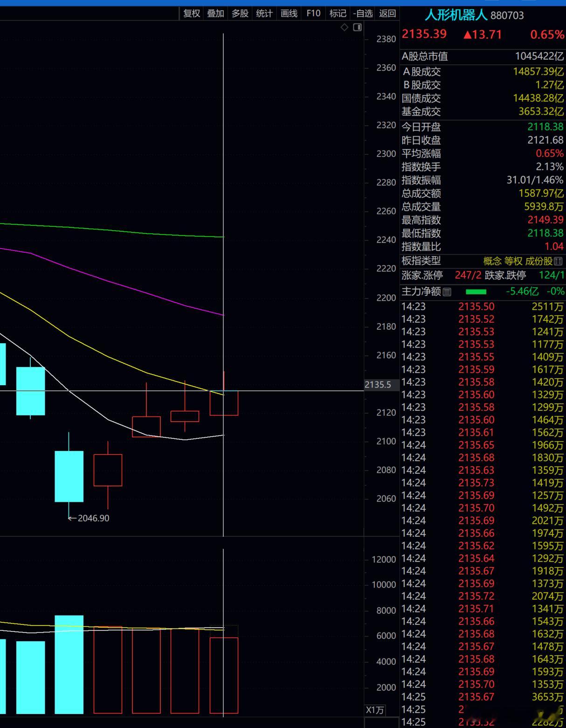Viewport: 566px width, 728px height.
Task: Click the 返回 back button
Action: tap(387, 14)
